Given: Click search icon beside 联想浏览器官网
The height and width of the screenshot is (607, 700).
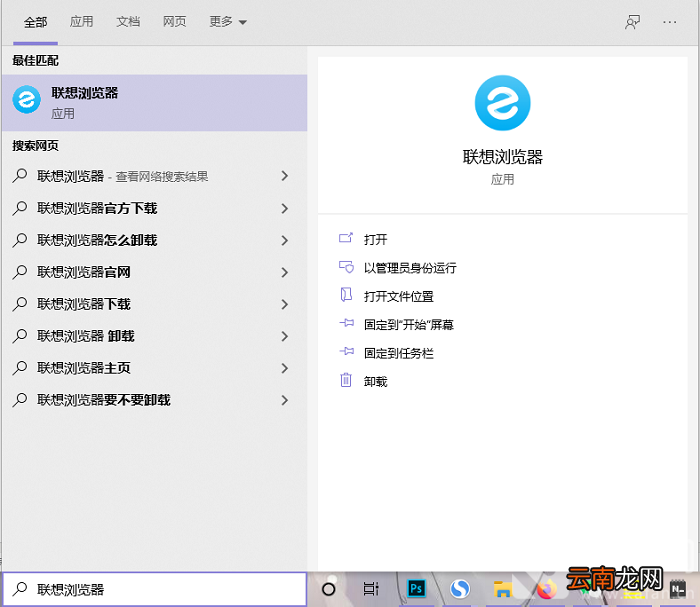Looking at the screenshot, I should (20, 272).
